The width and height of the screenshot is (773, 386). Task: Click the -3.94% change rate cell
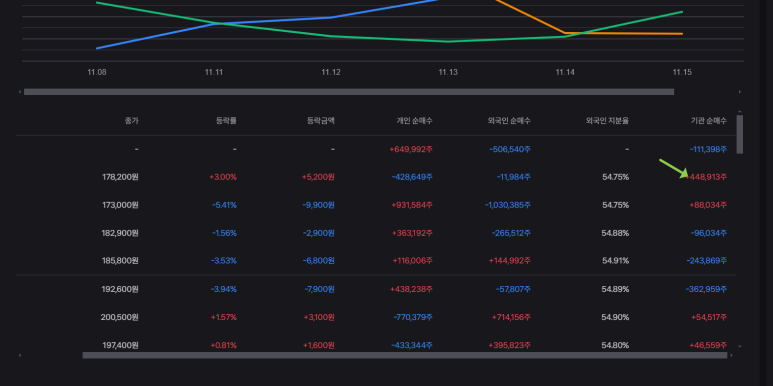click(224, 289)
